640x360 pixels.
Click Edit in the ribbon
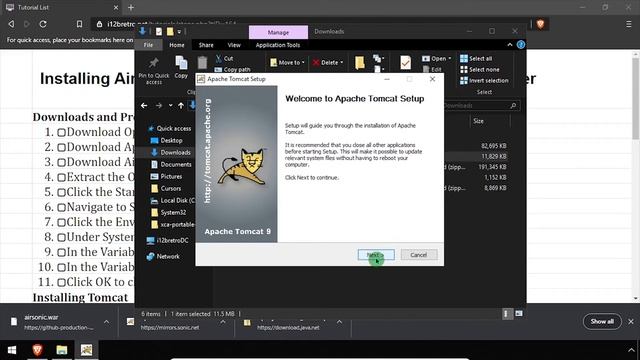coord(432,69)
